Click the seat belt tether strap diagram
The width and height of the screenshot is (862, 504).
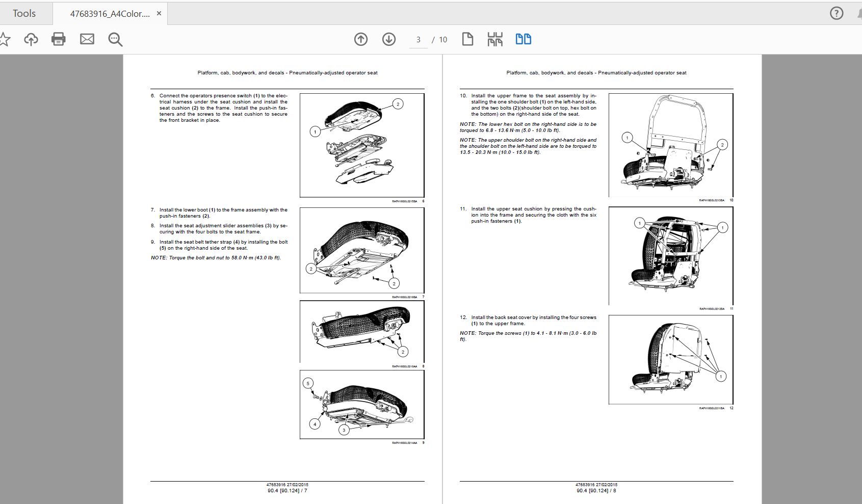point(362,404)
